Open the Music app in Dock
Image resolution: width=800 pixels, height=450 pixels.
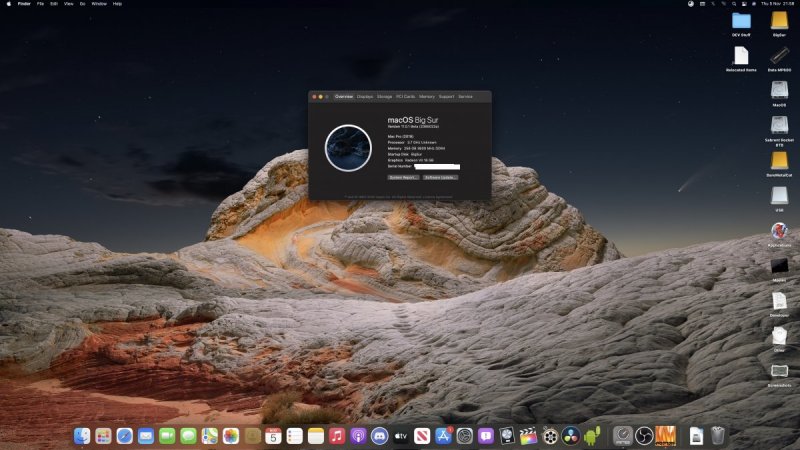[x=337, y=435]
